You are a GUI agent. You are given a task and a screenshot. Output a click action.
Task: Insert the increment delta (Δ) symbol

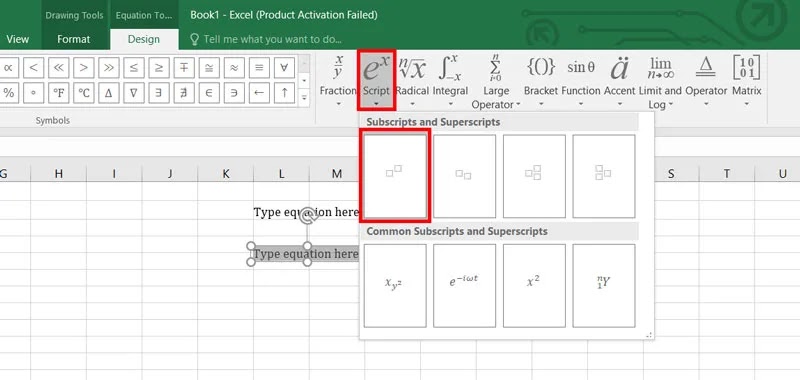tap(109, 93)
